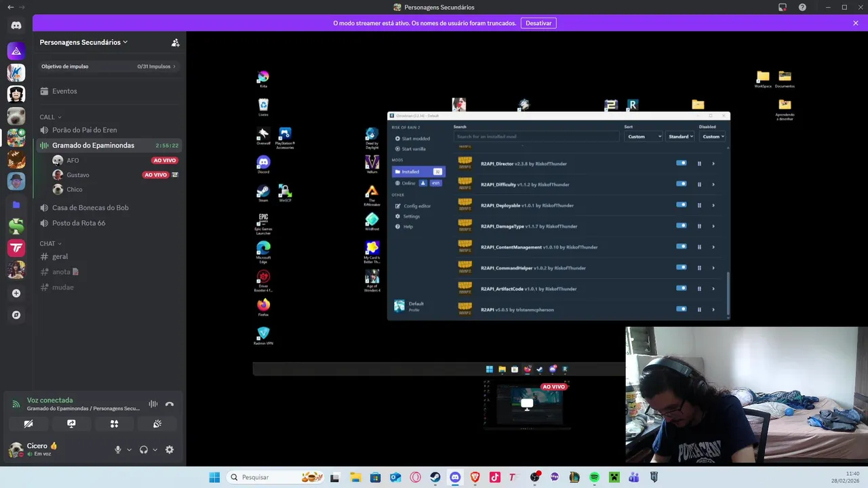Viewport: 868px width, 488px height.
Task: Open Discord direct messages home icon
Action: click(16, 25)
